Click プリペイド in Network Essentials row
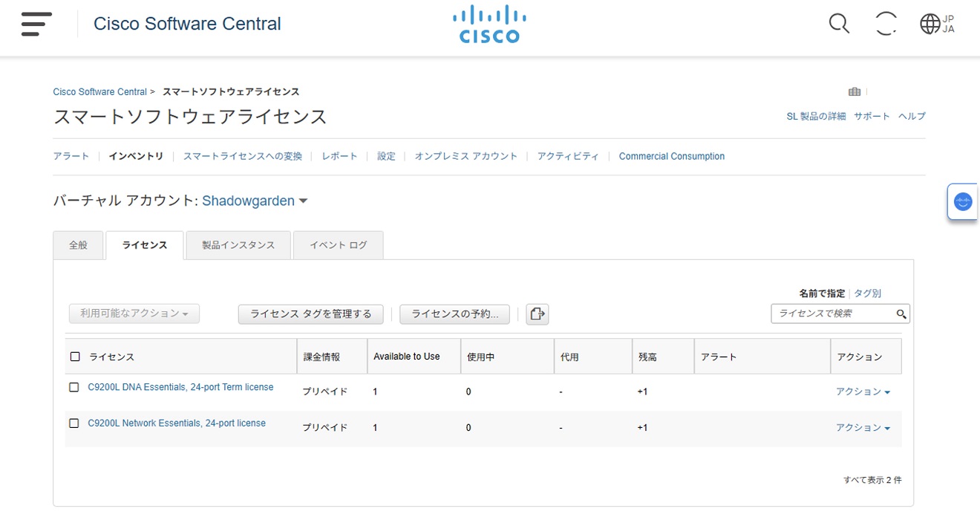Viewport: 980px width, 526px height. coord(324,427)
